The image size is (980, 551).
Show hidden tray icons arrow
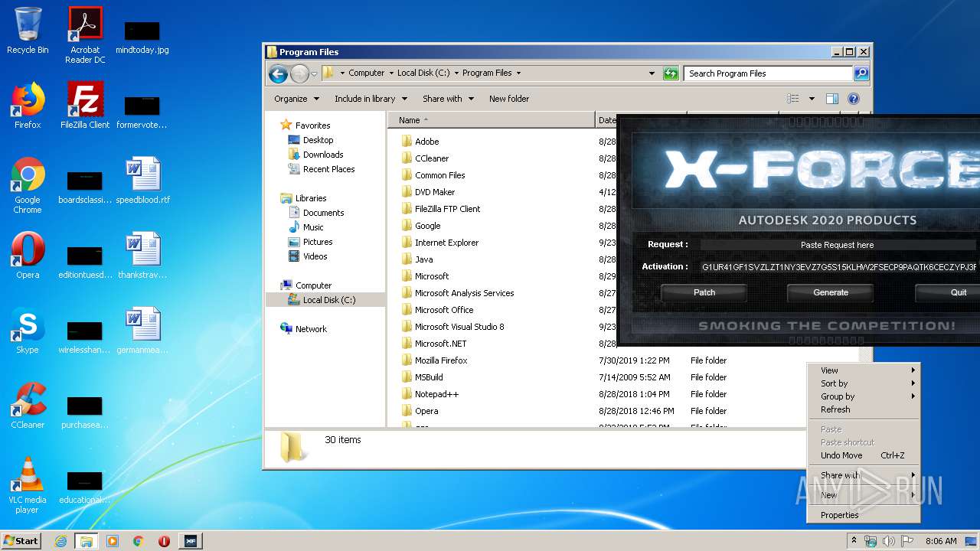click(x=854, y=541)
